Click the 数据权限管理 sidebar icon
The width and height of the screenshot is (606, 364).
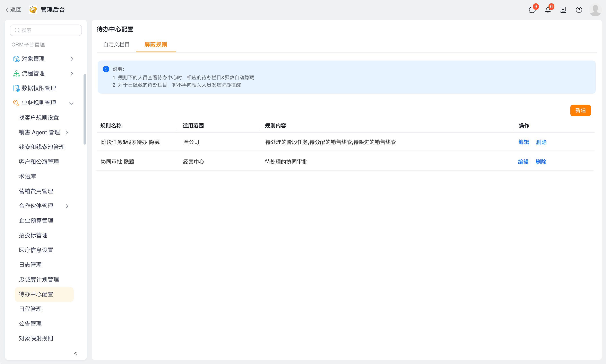tap(16, 88)
